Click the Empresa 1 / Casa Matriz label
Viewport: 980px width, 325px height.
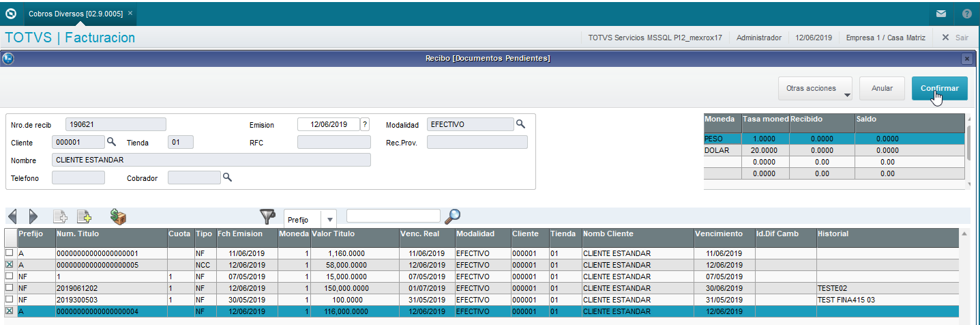coord(886,38)
